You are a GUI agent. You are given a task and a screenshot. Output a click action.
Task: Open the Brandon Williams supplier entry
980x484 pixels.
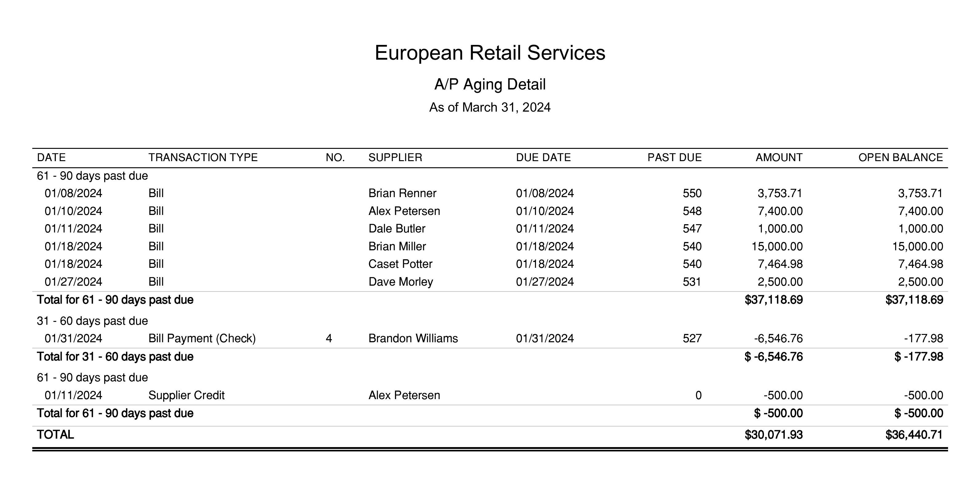coord(413,339)
